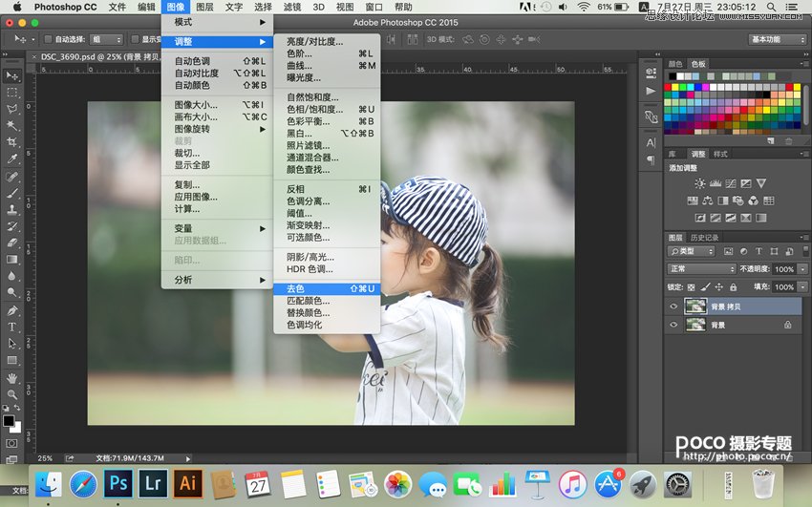812x507 pixels.
Task: Choose 去色 from the adjustments submenu
Action: tap(327, 288)
